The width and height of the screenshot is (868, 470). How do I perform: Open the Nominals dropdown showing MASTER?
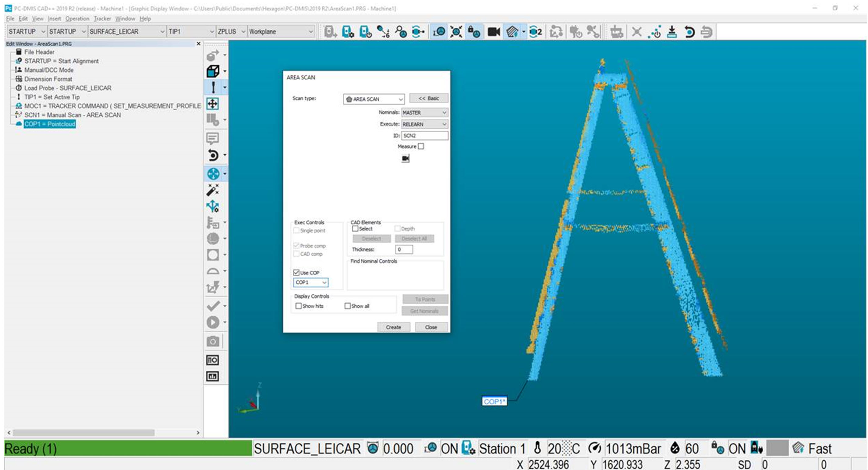click(x=445, y=112)
